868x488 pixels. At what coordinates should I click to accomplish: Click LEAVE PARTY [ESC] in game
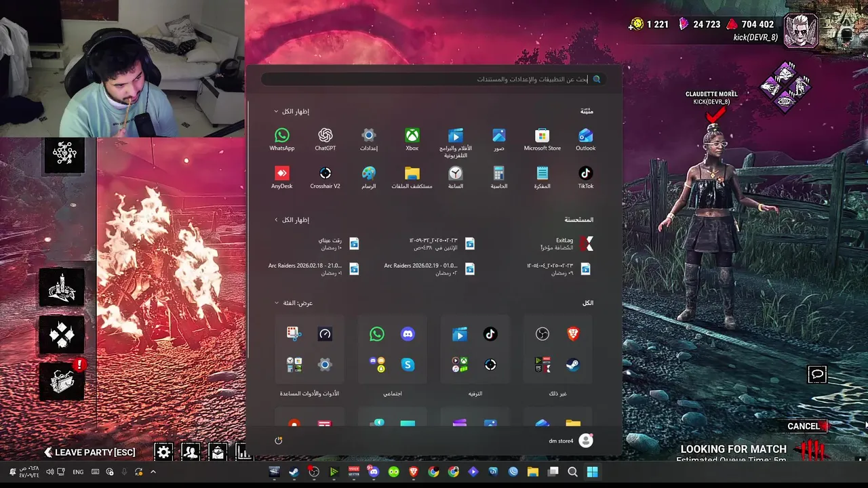coord(90,452)
